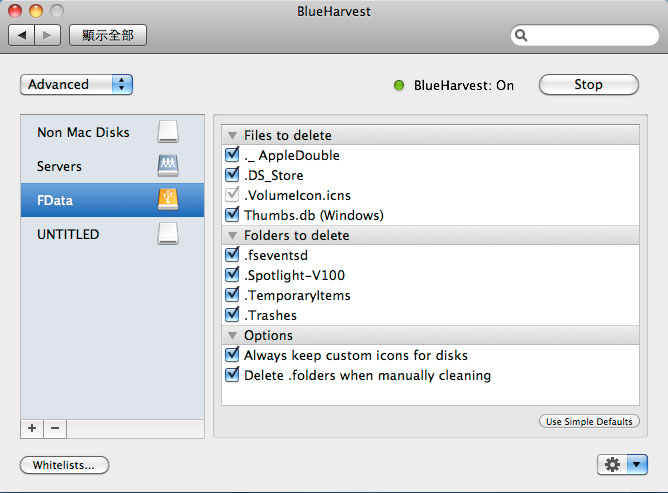Screen dimensions: 668x493
Task: Click the .VolumeIcon.icns label text
Action: pos(297,195)
